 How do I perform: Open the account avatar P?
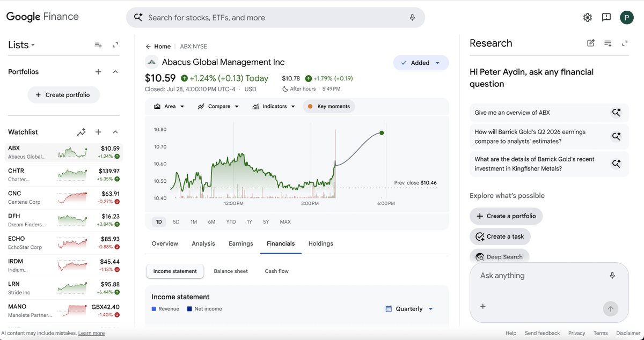627,17
